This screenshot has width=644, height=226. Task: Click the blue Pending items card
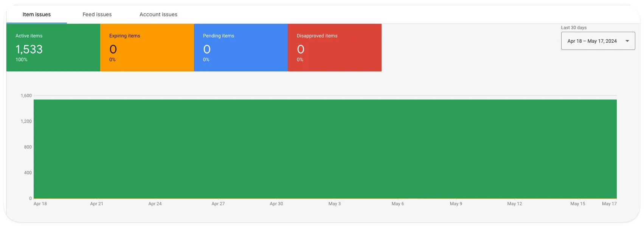(241, 48)
